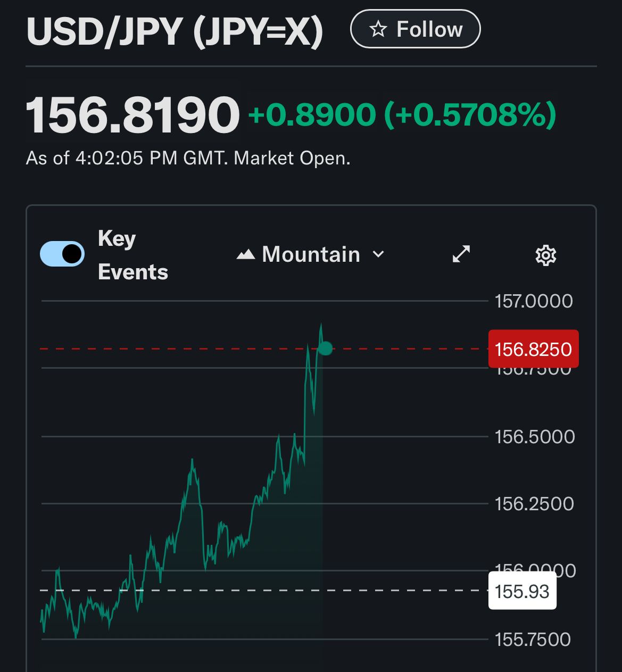622x672 pixels.
Task: Click the star icon in Follow button
Action: pyautogui.click(x=378, y=29)
